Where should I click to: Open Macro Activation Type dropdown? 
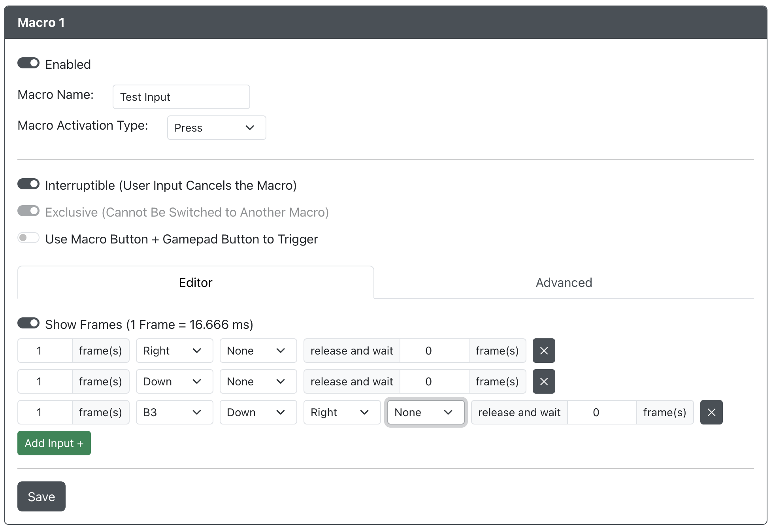pyautogui.click(x=217, y=128)
